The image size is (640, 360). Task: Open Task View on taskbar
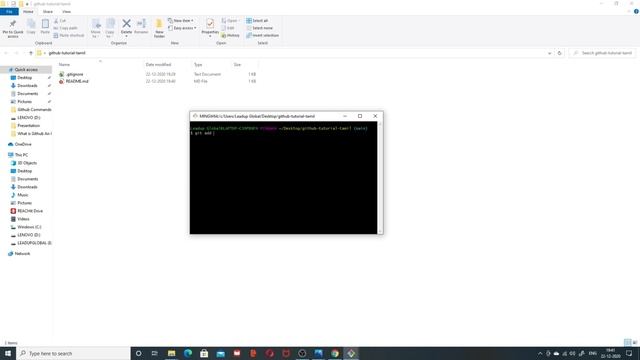155,353
